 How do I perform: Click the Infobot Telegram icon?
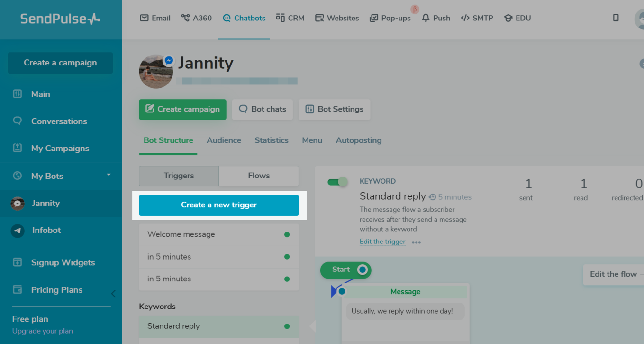coord(18,231)
